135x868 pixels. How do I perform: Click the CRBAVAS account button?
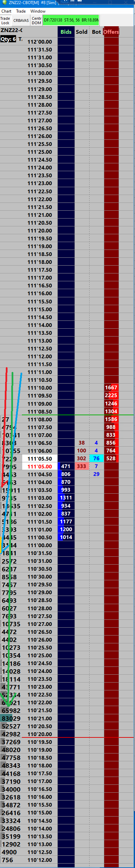[x=21, y=20]
